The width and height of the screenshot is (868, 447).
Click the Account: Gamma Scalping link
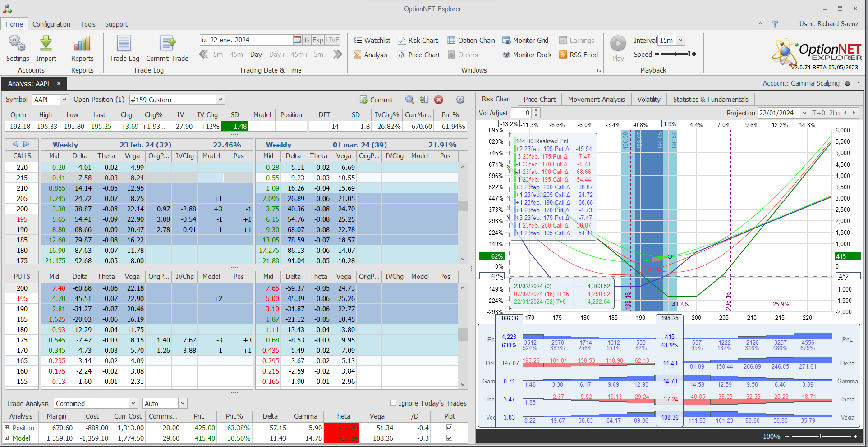(x=801, y=83)
